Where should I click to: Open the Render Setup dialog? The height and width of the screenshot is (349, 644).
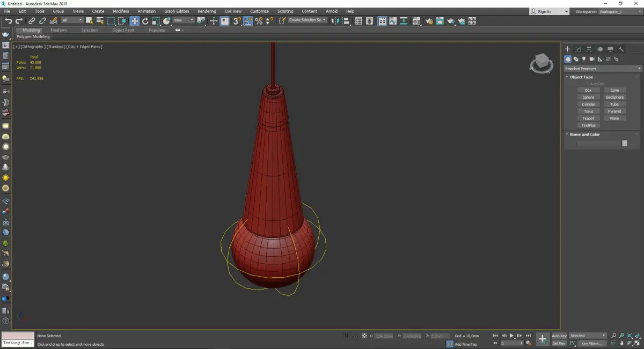tap(429, 21)
